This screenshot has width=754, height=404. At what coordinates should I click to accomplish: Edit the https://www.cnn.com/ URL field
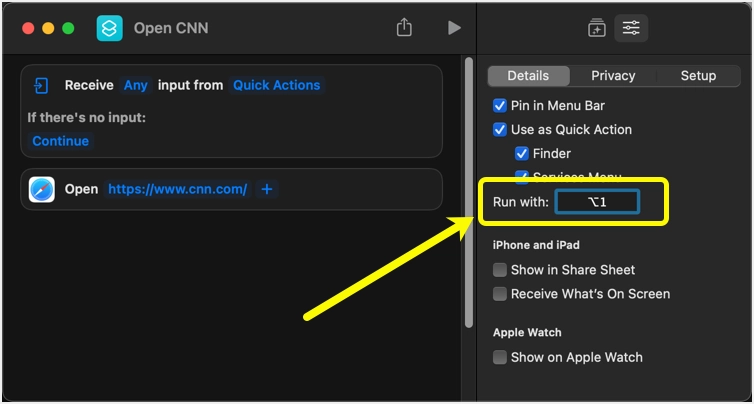177,189
